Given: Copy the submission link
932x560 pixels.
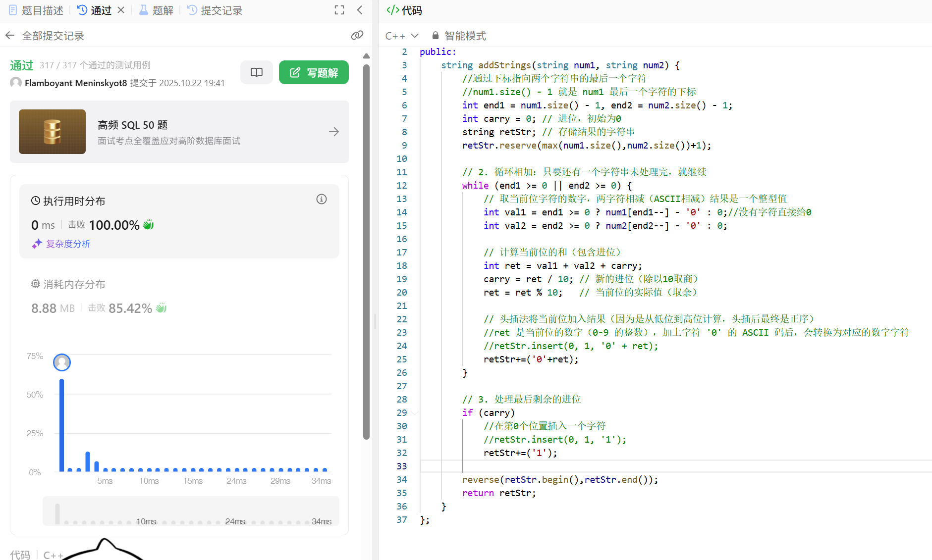Looking at the screenshot, I should [357, 35].
